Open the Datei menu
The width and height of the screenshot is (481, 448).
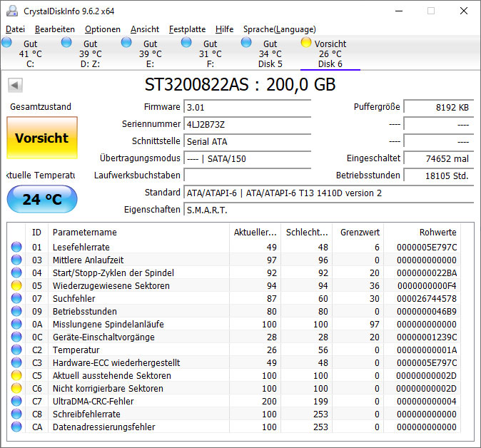(15, 29)
